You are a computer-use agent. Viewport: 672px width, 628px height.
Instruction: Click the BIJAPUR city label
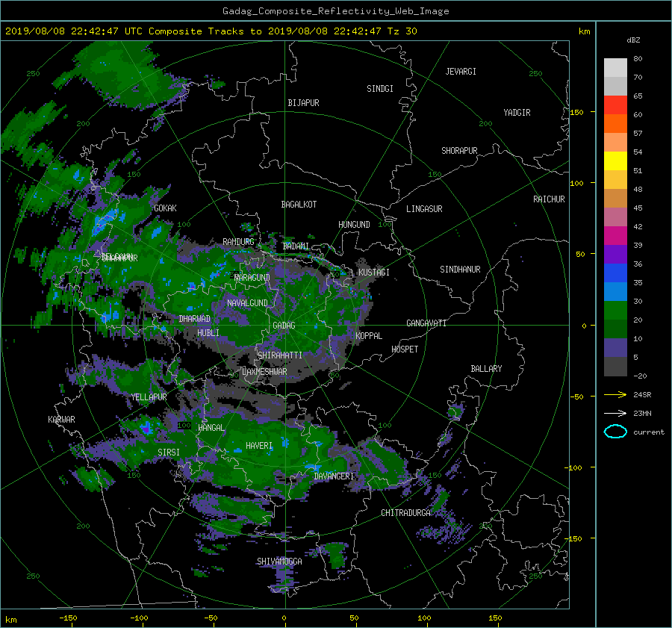tap(303, 103)
